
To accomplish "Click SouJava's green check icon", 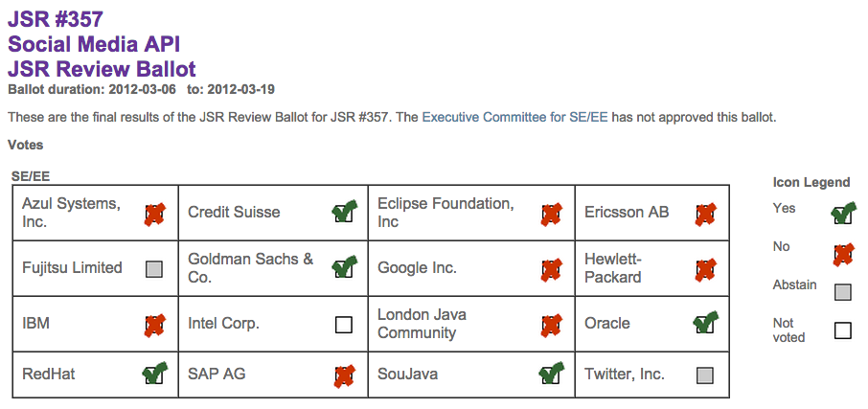I will [x=551, y=373].
